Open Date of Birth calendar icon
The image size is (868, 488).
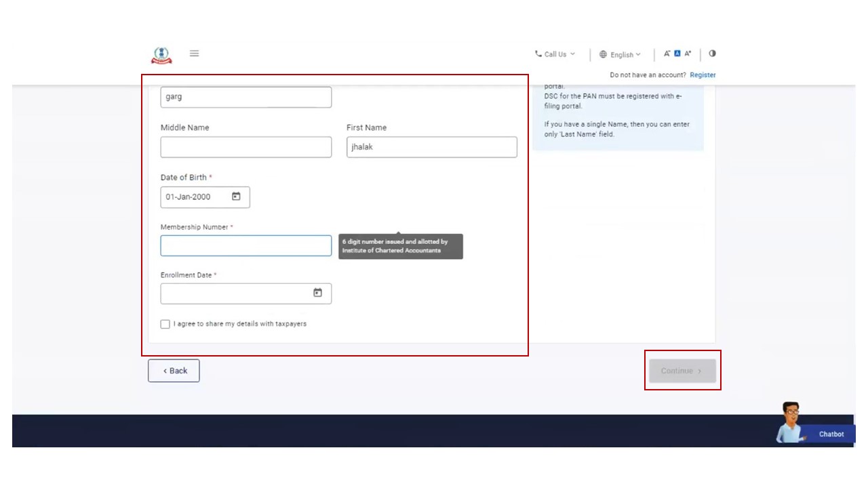click(x=236, y=197)
